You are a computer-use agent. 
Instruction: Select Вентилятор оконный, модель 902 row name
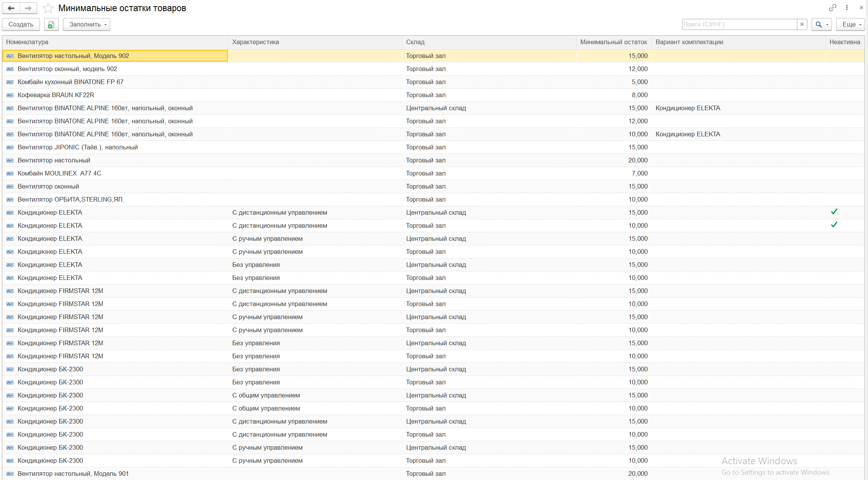[x=67, y=69]
